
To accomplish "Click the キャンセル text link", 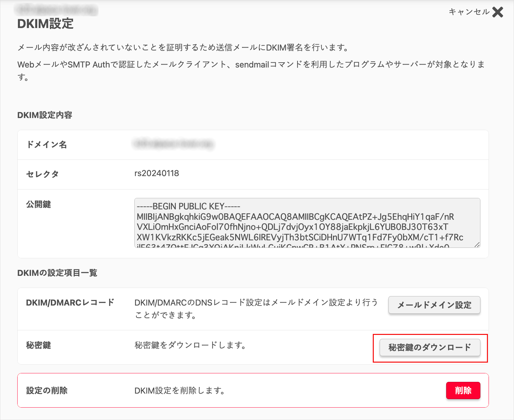I will coord(469,12).
